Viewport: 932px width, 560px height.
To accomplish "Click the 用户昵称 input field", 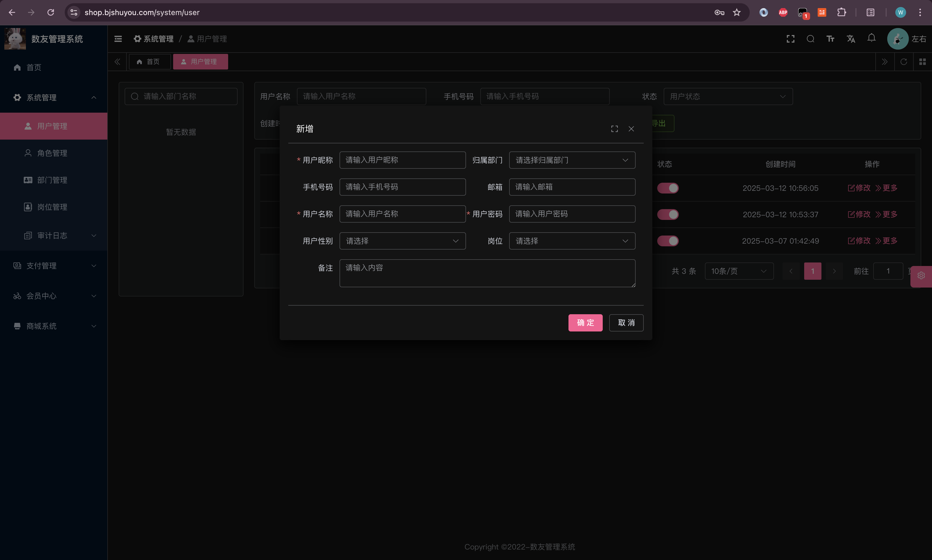I will pos(402,160).
